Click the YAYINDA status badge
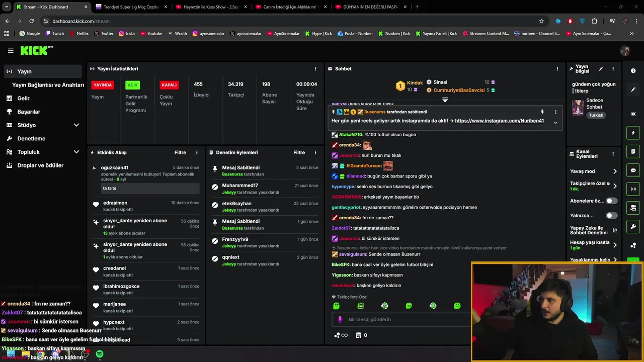The height and width of the screenshot is (362, 644). [x=103, y=85]
